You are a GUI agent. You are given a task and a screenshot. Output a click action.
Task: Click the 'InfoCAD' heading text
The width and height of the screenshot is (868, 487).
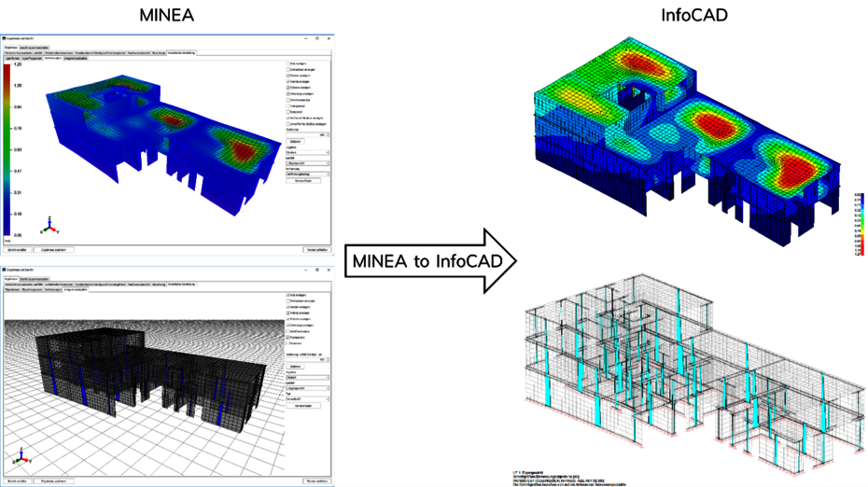point(694,15)
